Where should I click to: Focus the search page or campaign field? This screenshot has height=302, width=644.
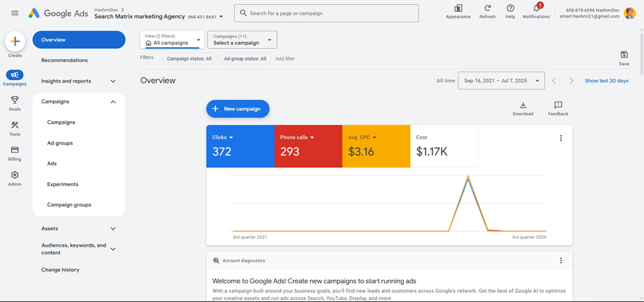pos(327,13)
